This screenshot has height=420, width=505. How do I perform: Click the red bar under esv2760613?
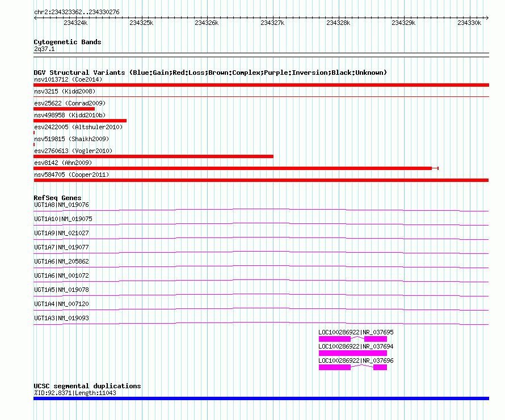(x=153, y=156)
